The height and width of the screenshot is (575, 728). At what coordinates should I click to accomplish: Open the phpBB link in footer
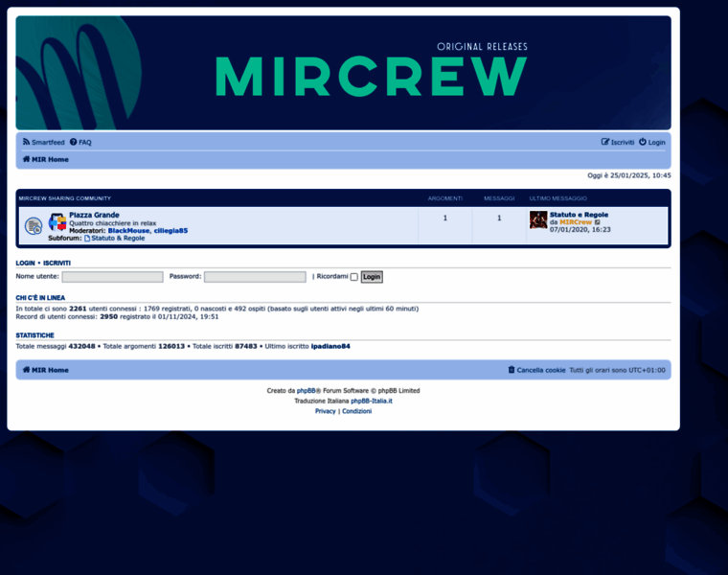pos(306,391)
